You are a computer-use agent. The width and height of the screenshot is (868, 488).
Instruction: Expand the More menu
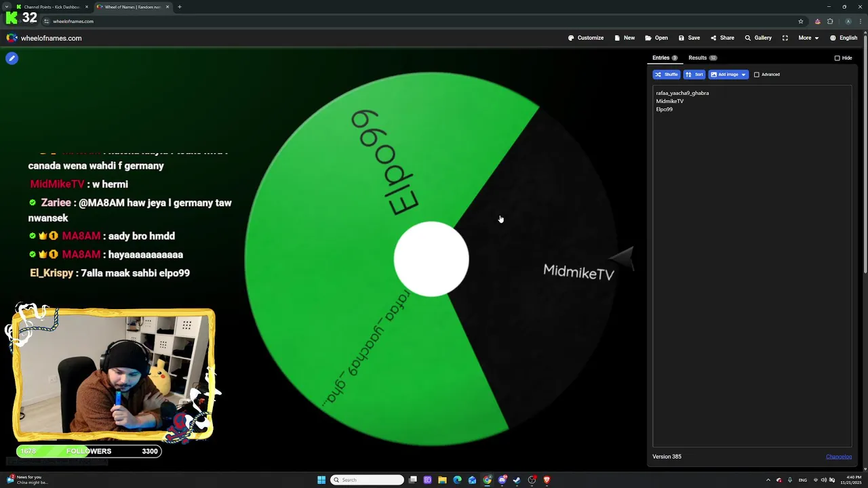tap(808, 38)
